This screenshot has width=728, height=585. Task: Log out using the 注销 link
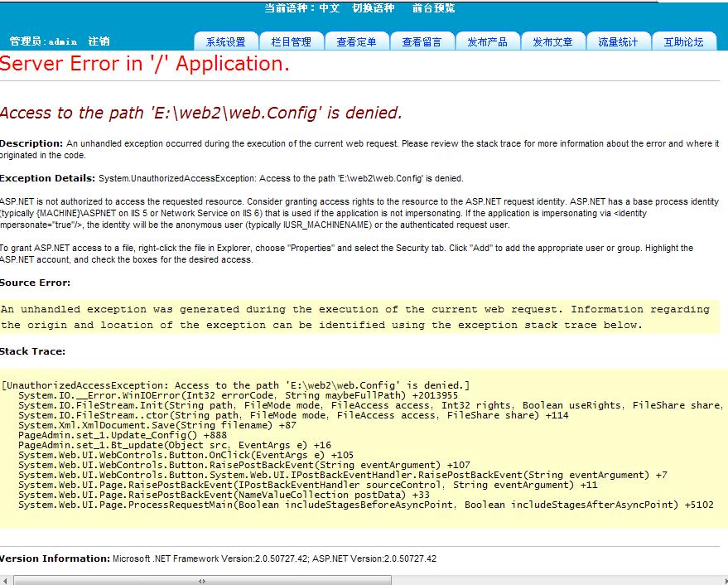point(99,41)
